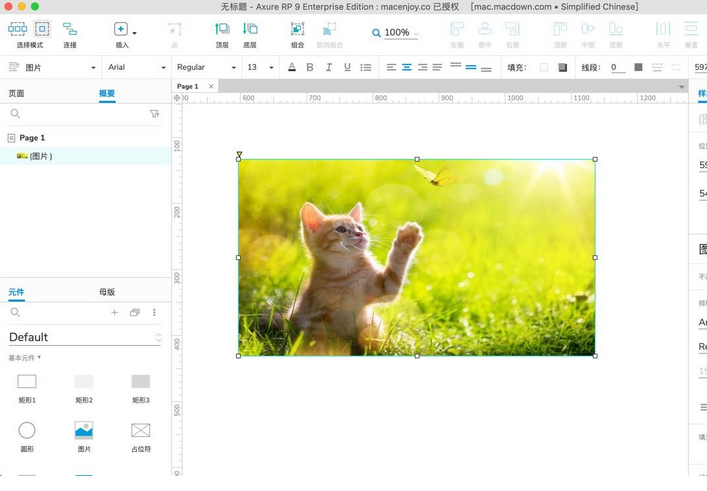Open the canvas tab list dropdown arrow
This screenshot has width=707, height=491.
(x=681, y=87)
